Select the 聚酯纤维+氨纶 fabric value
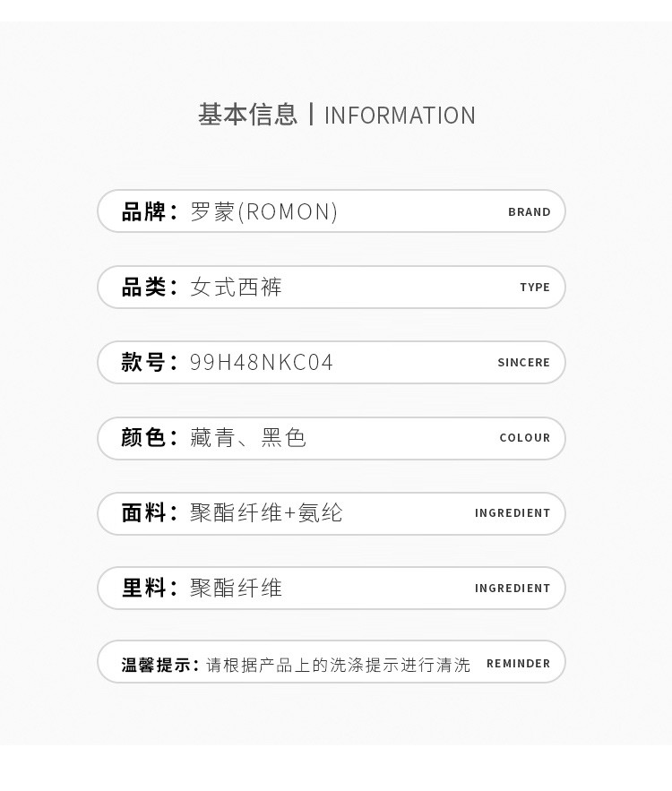 [266, 512]
